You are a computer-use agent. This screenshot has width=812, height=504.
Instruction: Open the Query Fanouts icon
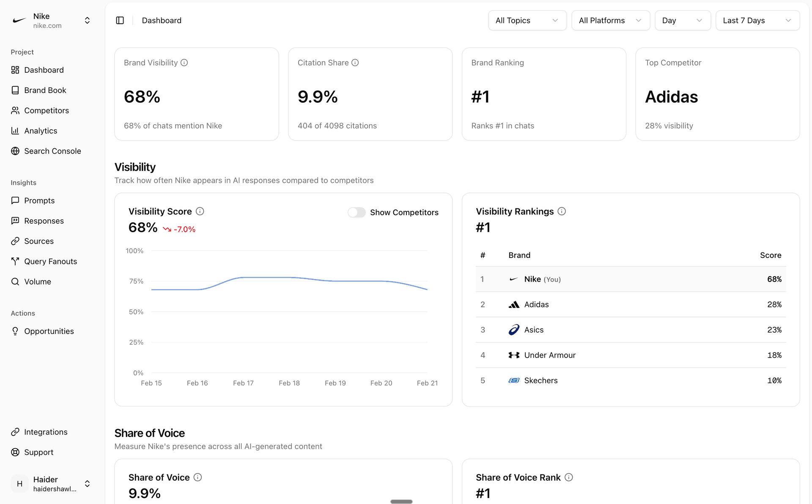pyautogui.click(x=15, y=261)
